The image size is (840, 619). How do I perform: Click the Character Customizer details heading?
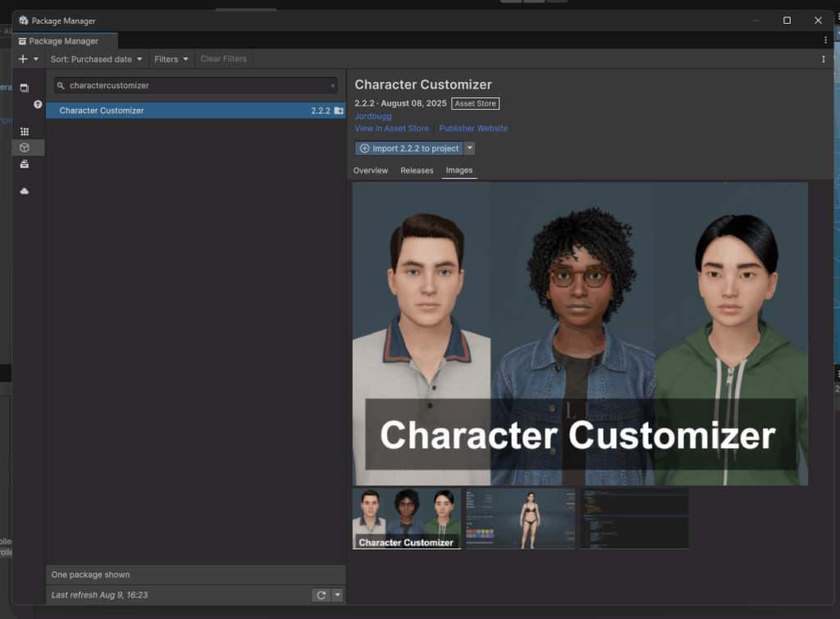423,84
